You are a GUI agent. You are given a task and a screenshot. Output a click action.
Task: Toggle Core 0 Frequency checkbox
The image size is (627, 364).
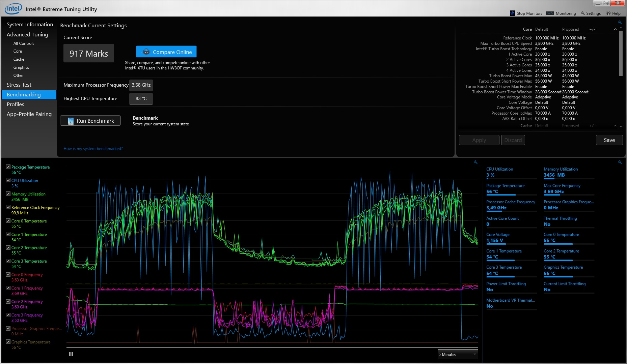(x=8, y=274)
